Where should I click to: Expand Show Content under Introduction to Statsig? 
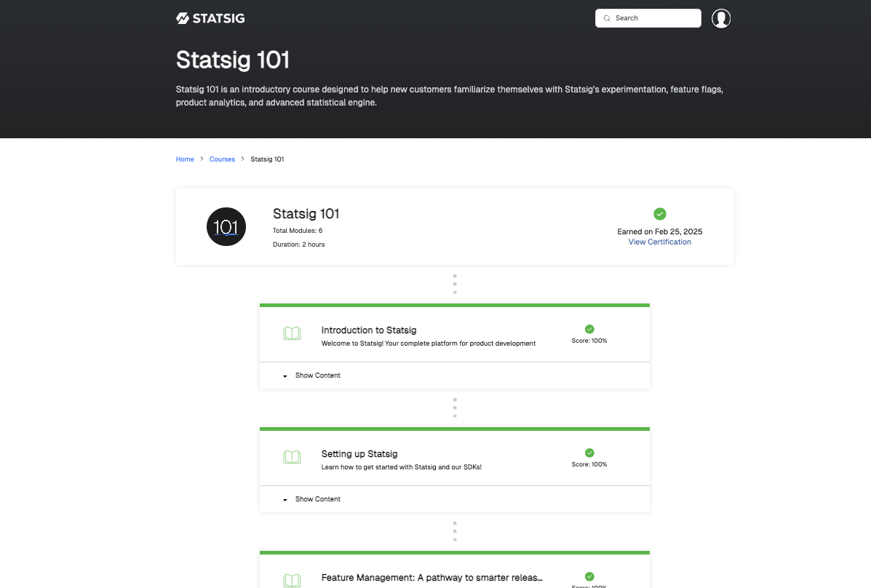click(318, 376)
